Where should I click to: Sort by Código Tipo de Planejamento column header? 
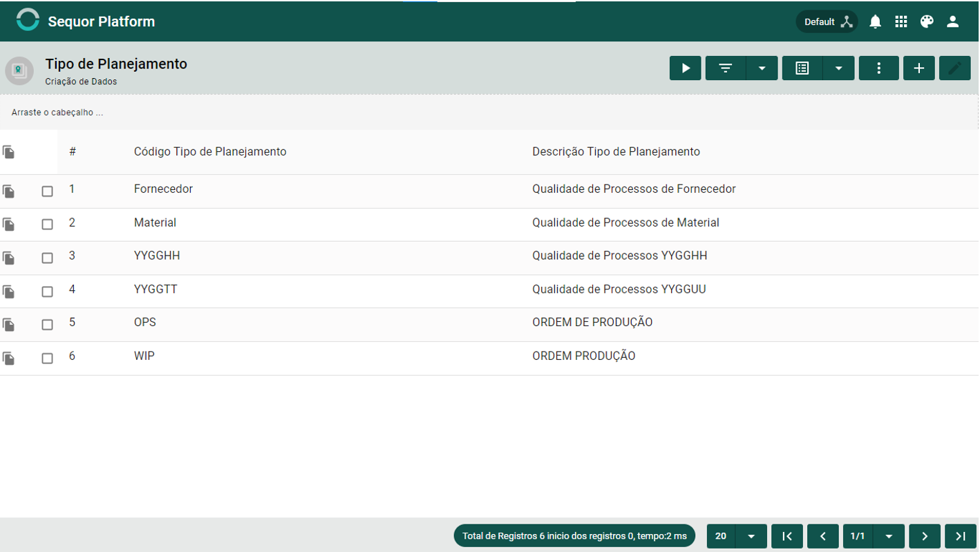pyautogui.click(x=210, y=151)
